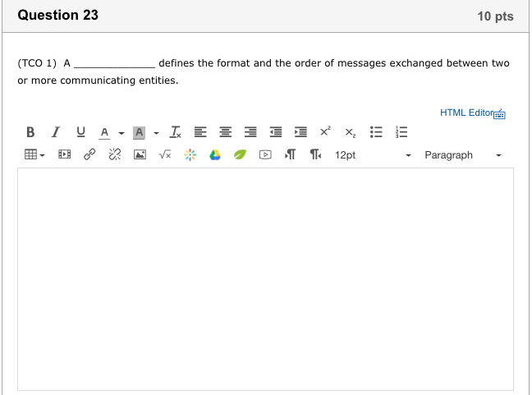The width and height of the screenshot is (532, 395).
Task: Open the math equation editor
Action: 165,154
